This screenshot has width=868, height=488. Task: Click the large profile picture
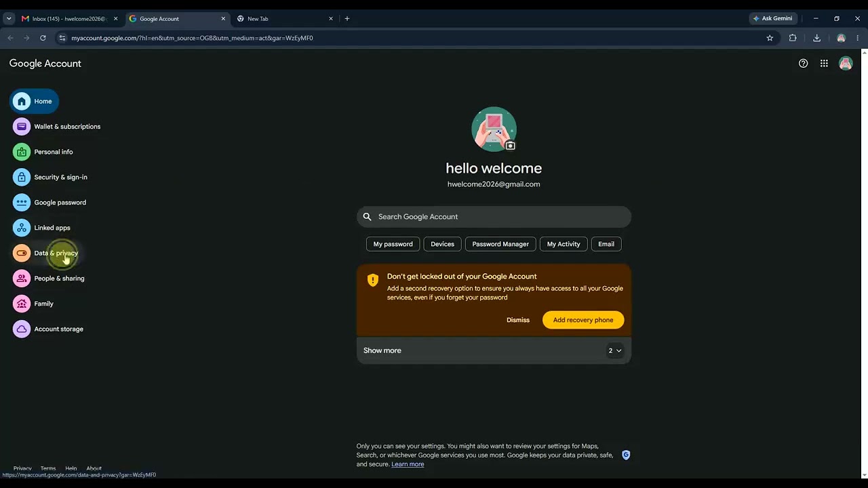[494, 129]
